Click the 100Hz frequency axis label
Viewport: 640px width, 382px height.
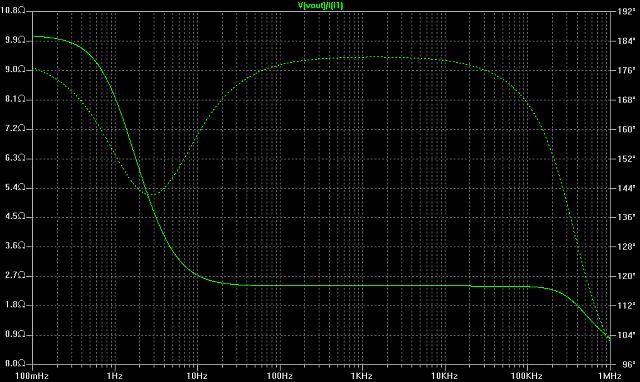280,376
